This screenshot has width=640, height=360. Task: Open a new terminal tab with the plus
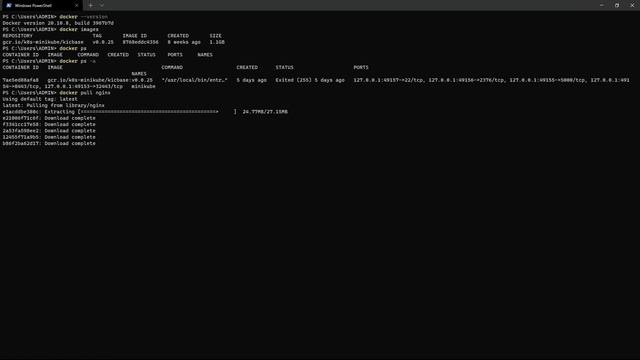coord(91,6)
